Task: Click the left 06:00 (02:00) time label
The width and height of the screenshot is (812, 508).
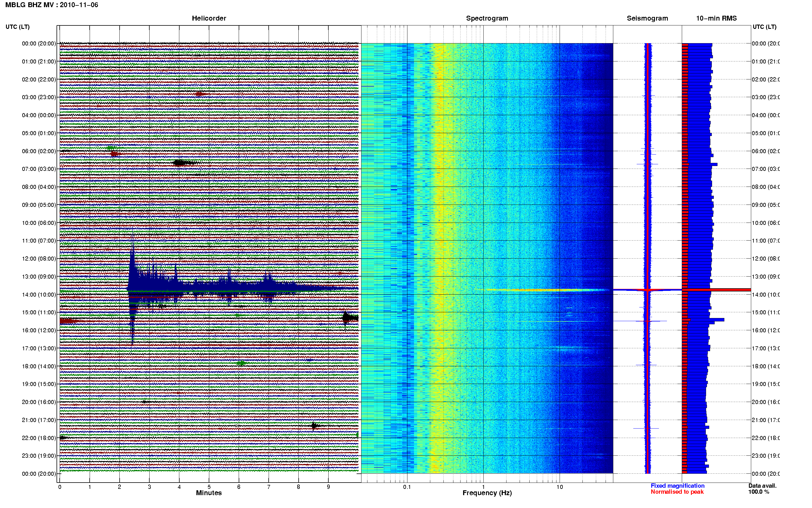Action: [39, 151]
